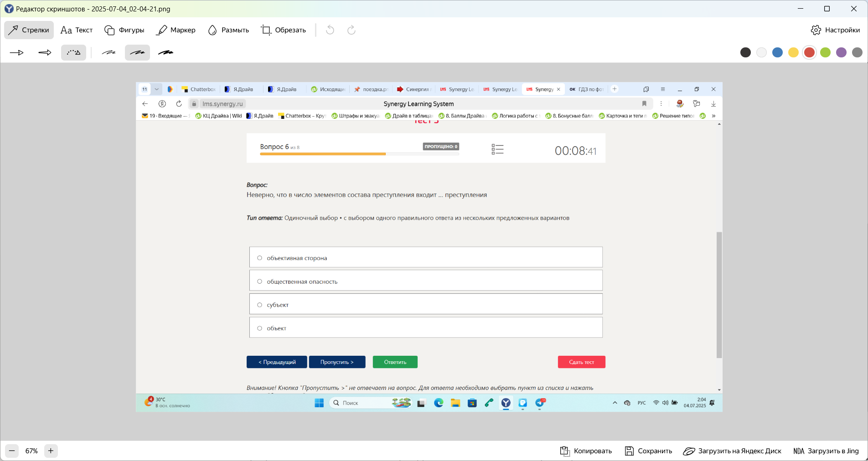Select the double-line arrow style
Screen dimensions: 868x461
click(45, 53)
